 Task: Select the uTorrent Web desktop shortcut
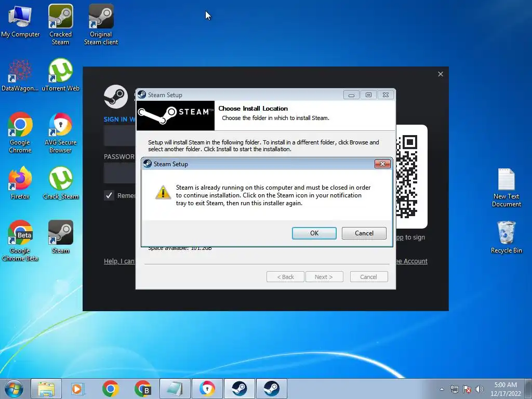(60, 75)
